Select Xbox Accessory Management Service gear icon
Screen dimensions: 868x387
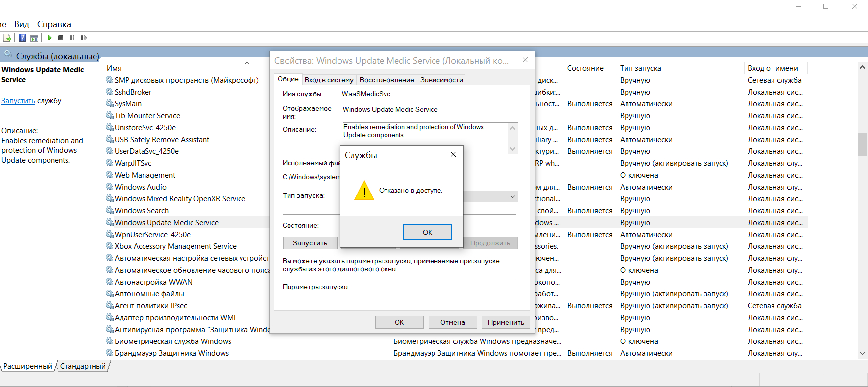tap(109, 246)
